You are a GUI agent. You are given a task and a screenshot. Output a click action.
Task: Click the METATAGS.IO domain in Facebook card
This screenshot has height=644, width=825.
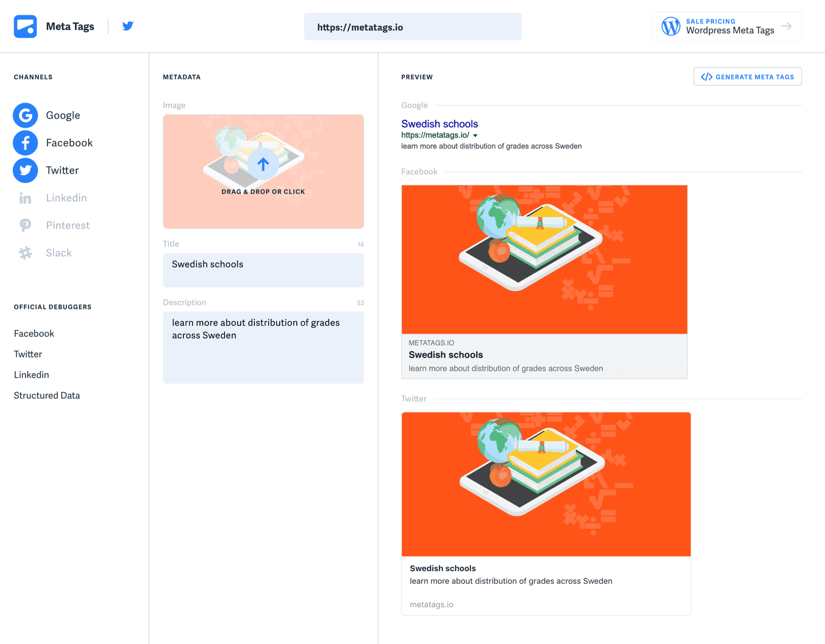431,343
